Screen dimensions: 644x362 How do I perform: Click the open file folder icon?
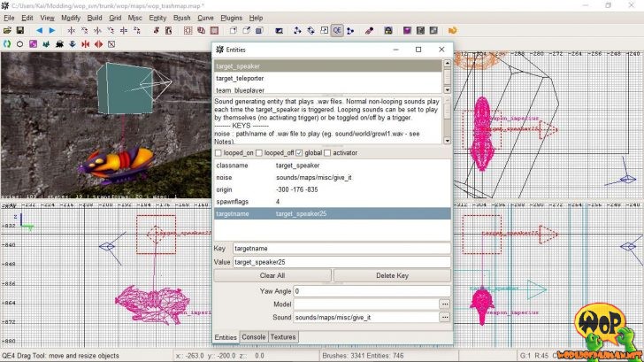point(7,30)
